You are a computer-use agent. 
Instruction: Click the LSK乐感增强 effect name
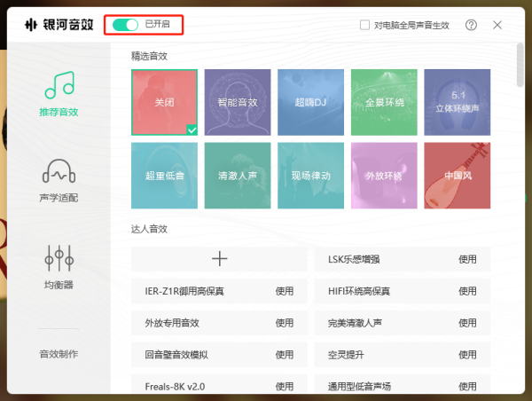point(354,259)
